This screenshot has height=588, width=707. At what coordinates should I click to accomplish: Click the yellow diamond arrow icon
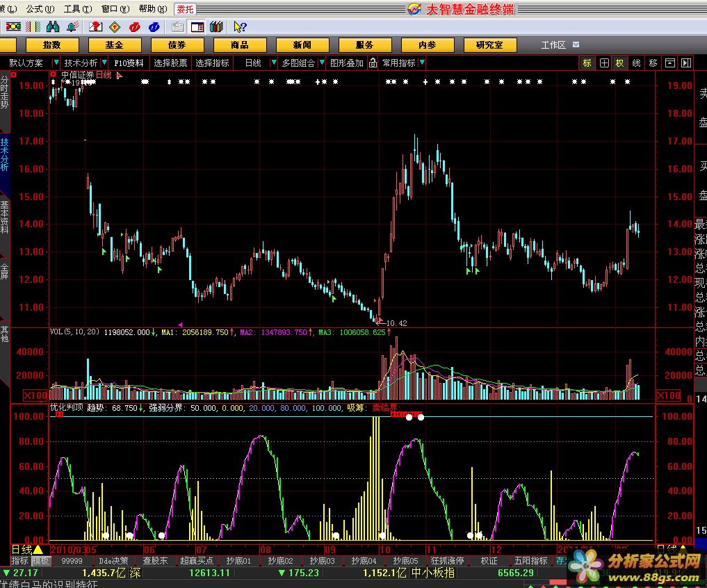click(115, 27)
